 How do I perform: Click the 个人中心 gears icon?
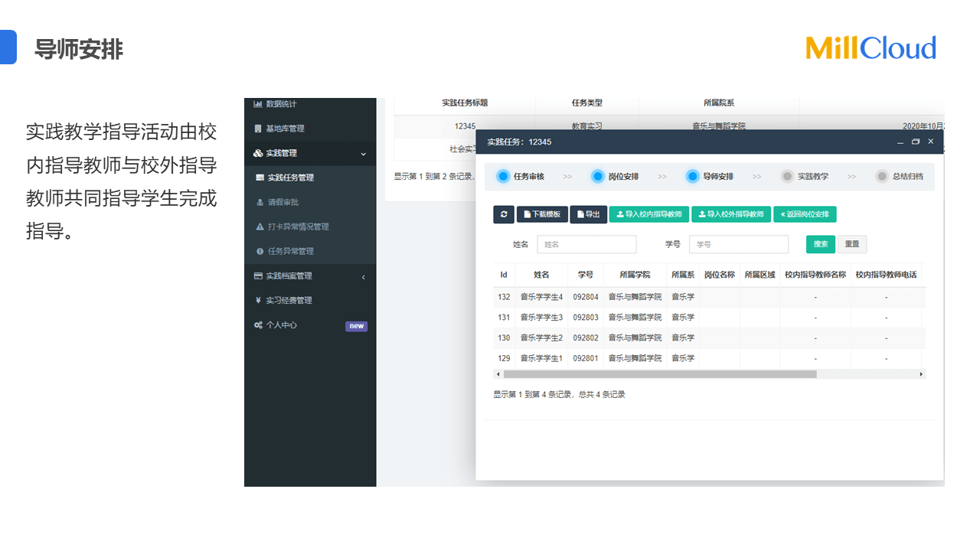click(x=258, y=325)
